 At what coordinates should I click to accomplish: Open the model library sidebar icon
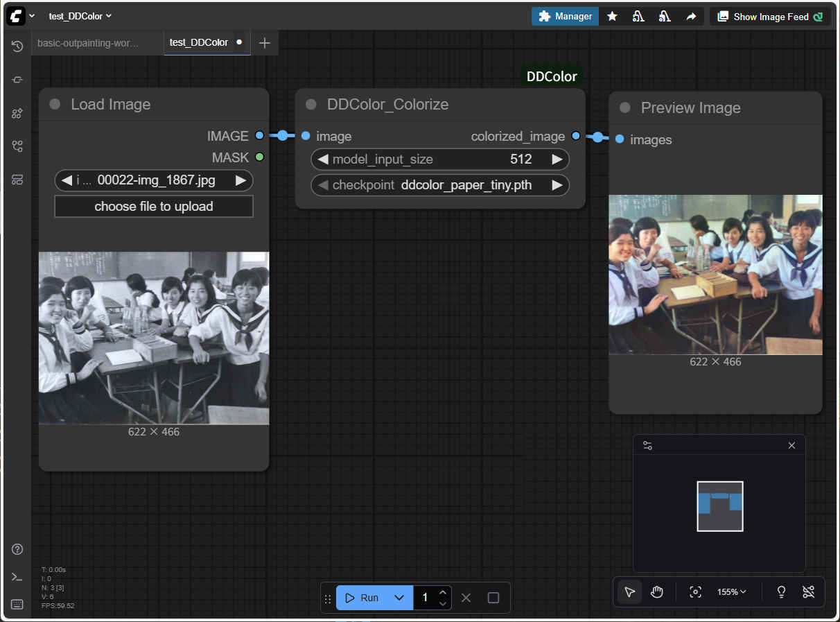[x=17, y=113]
